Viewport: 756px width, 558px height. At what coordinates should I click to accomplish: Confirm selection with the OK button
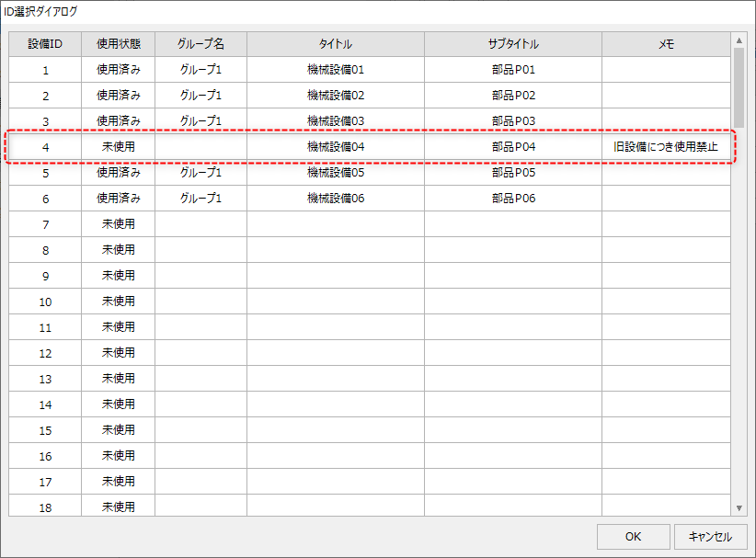point(634,536)
